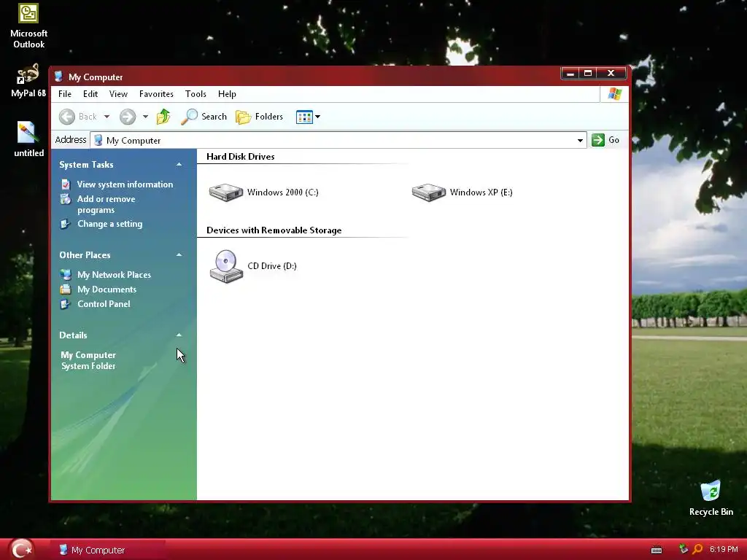
Task: Select the MyPal 68 desktop shortcut
Action: 28,81
